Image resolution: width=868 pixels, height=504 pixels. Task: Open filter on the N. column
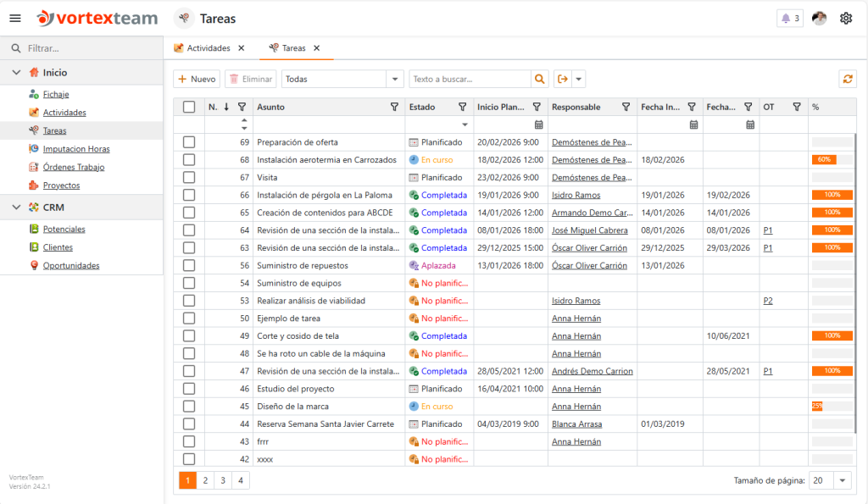[x=242, y=107]
